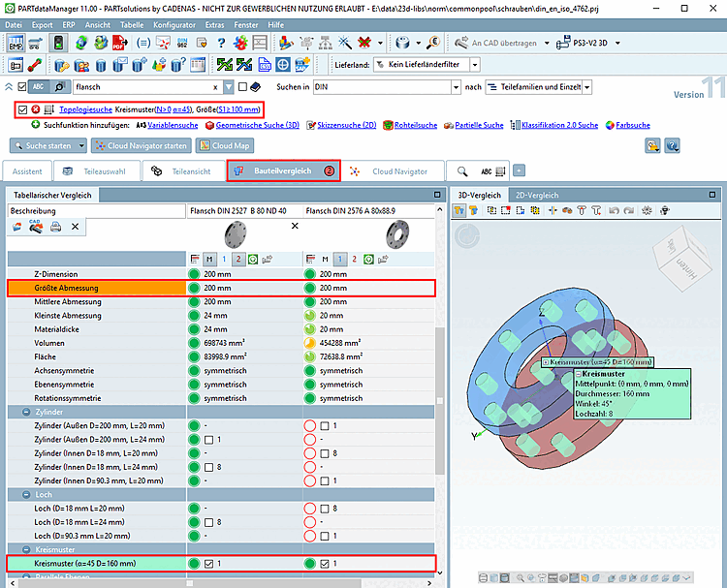Open the Geometrische Suche (3D) link
The width and height of the screenshot is (727, 588).
[x=256, y=125]
